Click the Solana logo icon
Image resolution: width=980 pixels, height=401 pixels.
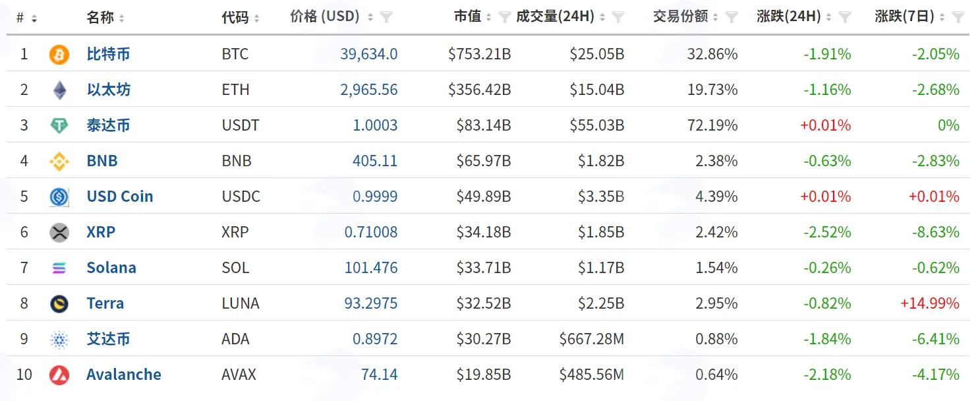[x=59, y=268]
